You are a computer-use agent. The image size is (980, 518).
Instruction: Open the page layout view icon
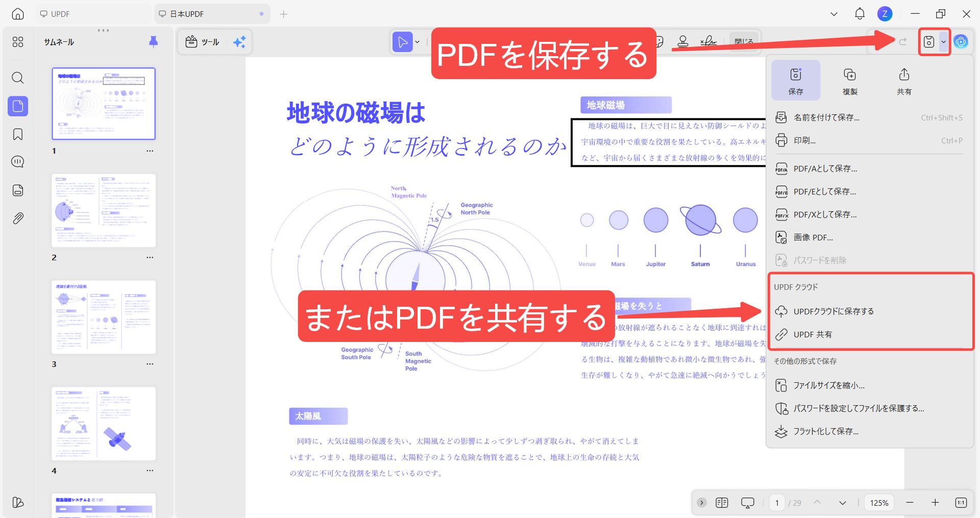coord(722,503)
